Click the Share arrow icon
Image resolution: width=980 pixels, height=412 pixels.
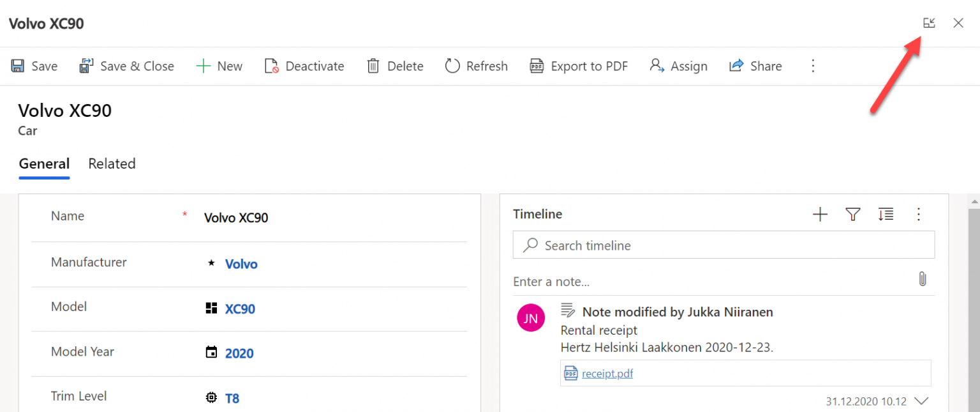736,66
